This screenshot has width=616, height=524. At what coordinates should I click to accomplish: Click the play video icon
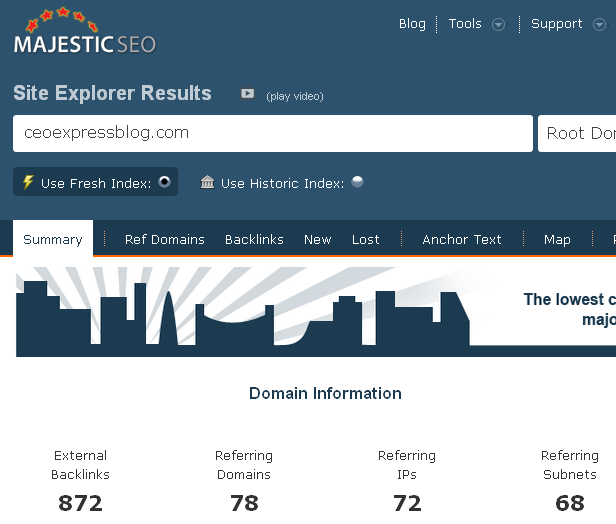coord(248,94)
